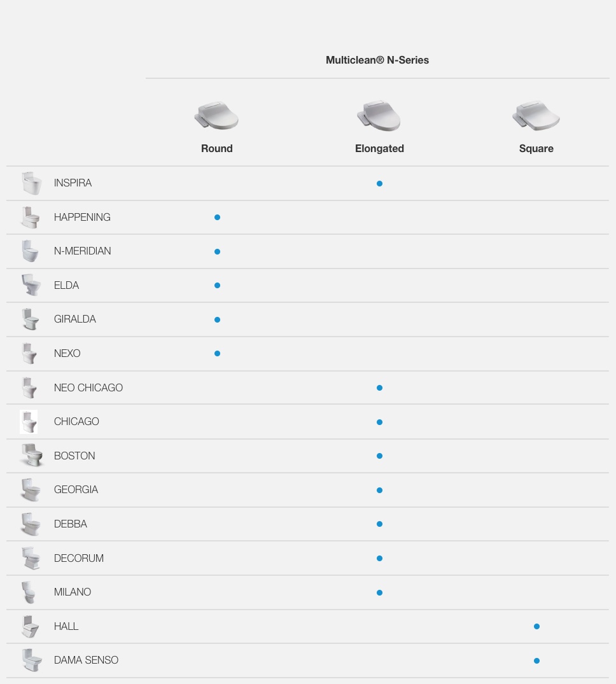Click the DAMA SENSO toilet thumbnail
616x684 pixels.
(x=32, y=660)
